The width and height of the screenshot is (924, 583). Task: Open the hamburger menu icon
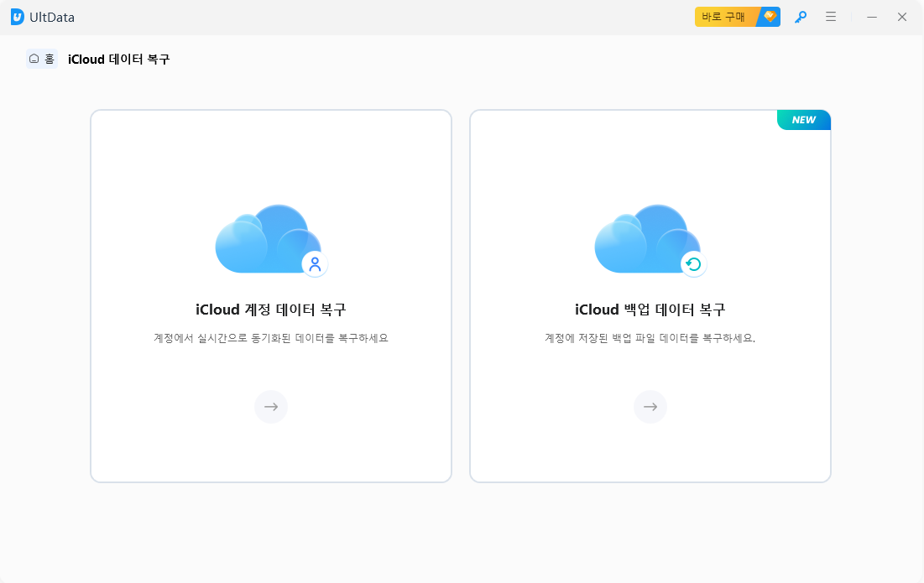coord(831,17)
